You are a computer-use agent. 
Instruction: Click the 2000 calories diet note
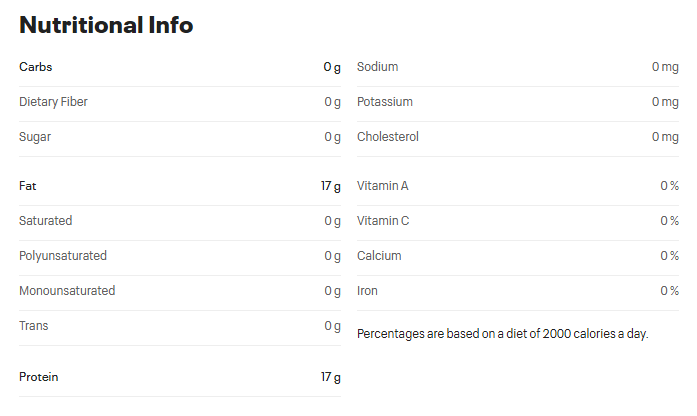point(503,333)
